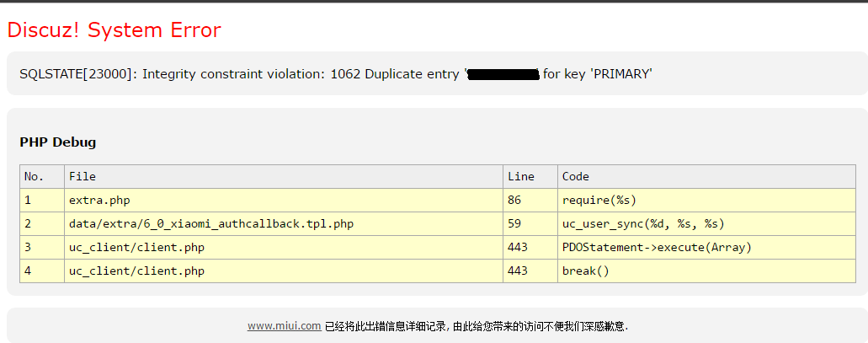Select the 6_0_xiaomi_authcallback.tpl.php file path
Screen dimensions: 868x343
[211, 223]
